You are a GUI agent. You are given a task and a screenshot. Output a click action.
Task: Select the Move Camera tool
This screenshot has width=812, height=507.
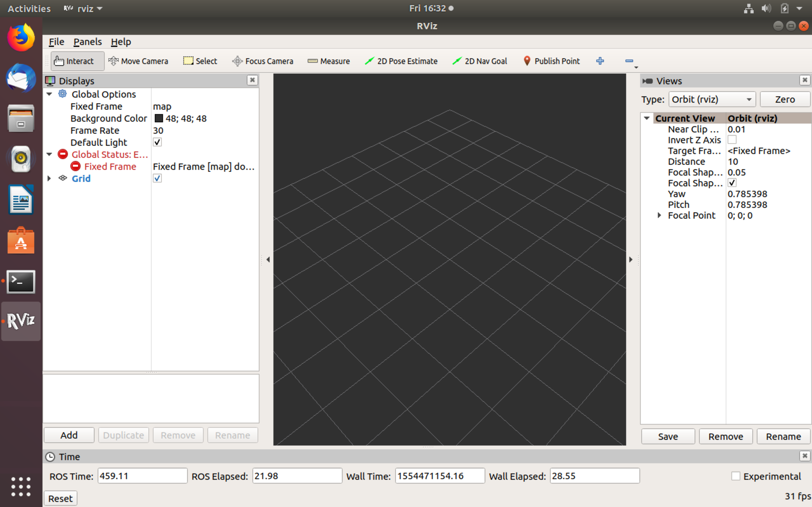click(x=138, y=61)
